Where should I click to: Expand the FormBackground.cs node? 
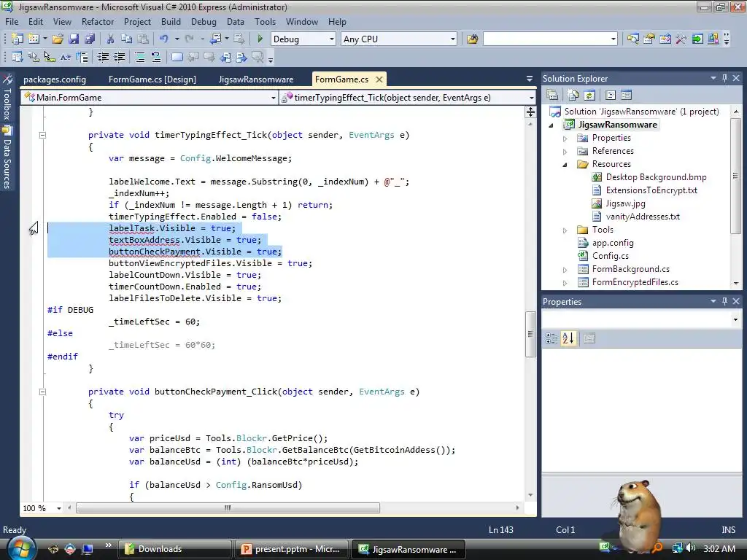coord(565,270)
